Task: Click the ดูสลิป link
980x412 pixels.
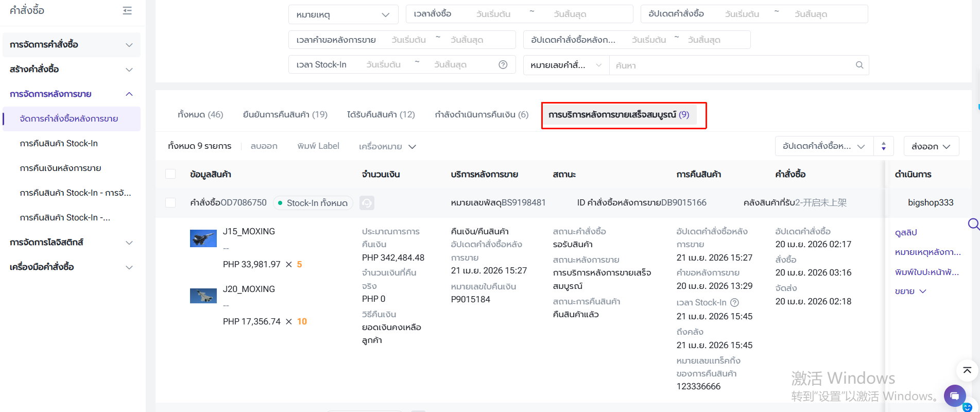Action: click(x=905, y=232)
